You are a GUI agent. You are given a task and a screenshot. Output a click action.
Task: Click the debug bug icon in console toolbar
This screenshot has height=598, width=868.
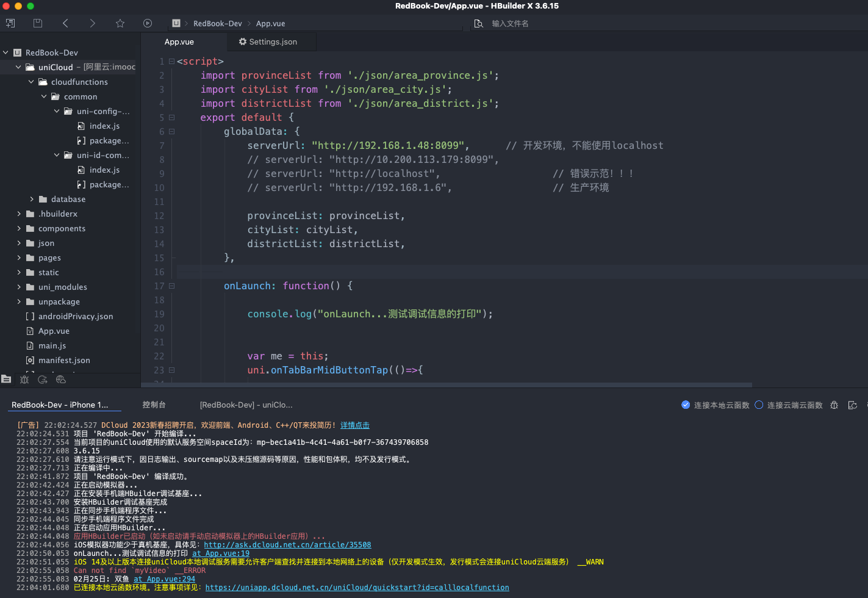(x=834, y=405)
